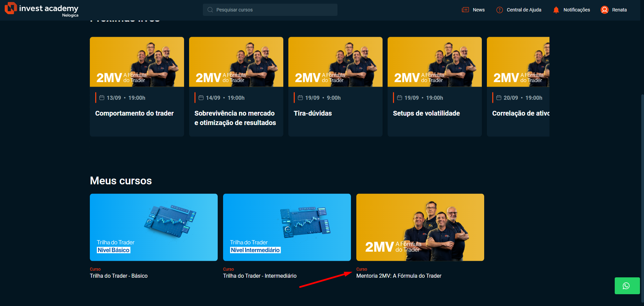The image size is (644, 306).
Task: Click the Renata user avatar icon
Action: coord(605,10)
